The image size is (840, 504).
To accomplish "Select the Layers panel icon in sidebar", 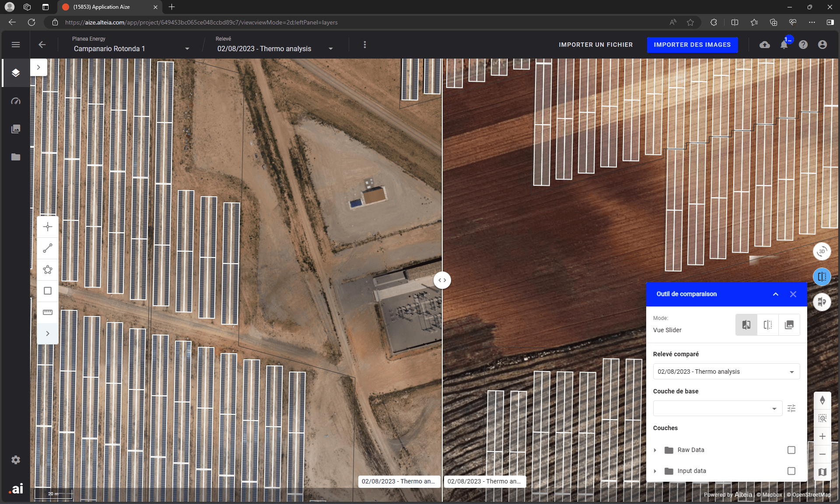I will pos(16,73).
